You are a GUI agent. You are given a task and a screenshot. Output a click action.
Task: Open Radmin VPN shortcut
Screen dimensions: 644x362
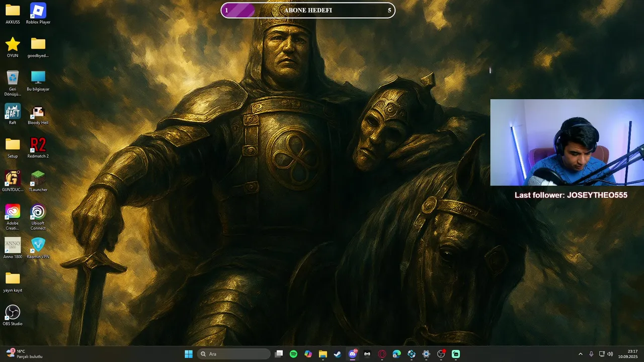[x=38, y=248]
